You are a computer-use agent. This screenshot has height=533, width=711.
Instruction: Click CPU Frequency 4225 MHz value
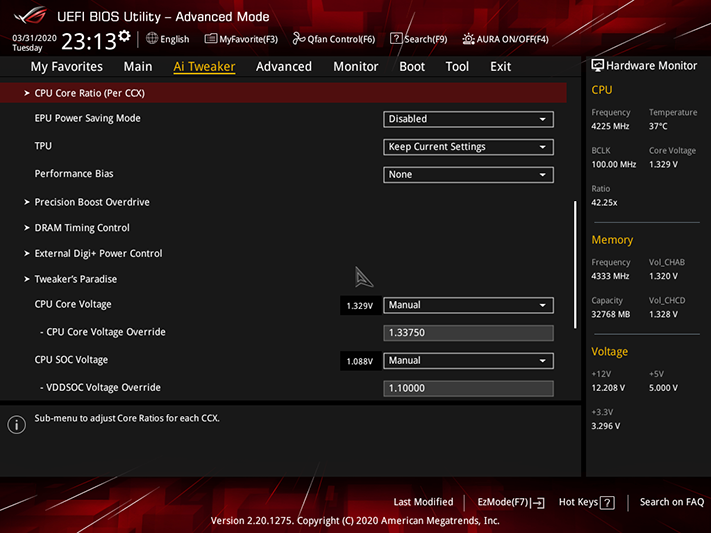point(610,127)
